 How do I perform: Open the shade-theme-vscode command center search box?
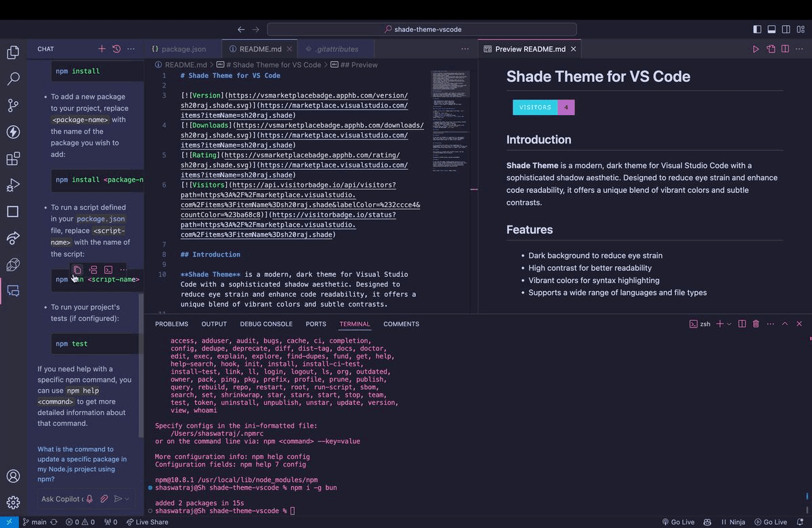click(422, 29)
